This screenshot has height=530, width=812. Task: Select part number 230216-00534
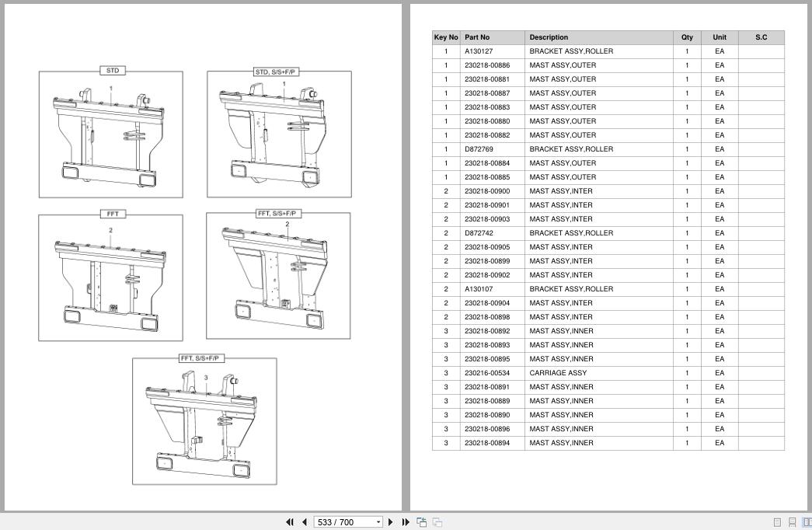(486, 373)
